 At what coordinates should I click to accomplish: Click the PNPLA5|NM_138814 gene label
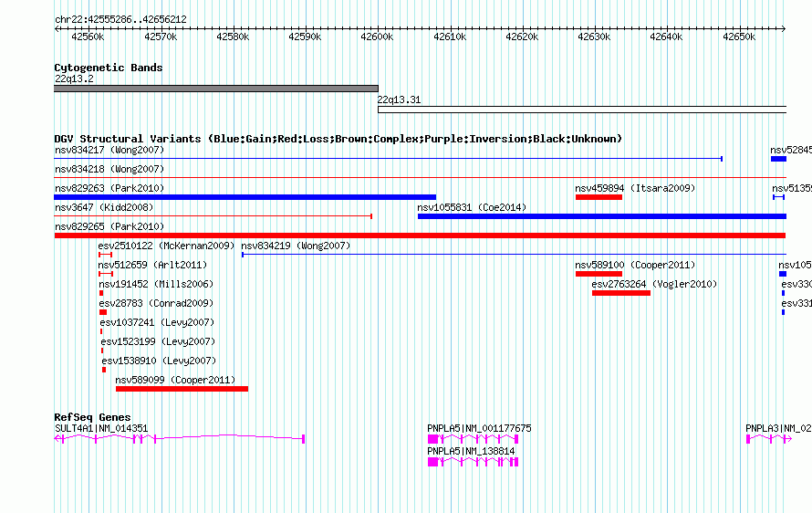pyautogui.click(x=471, y=451)
